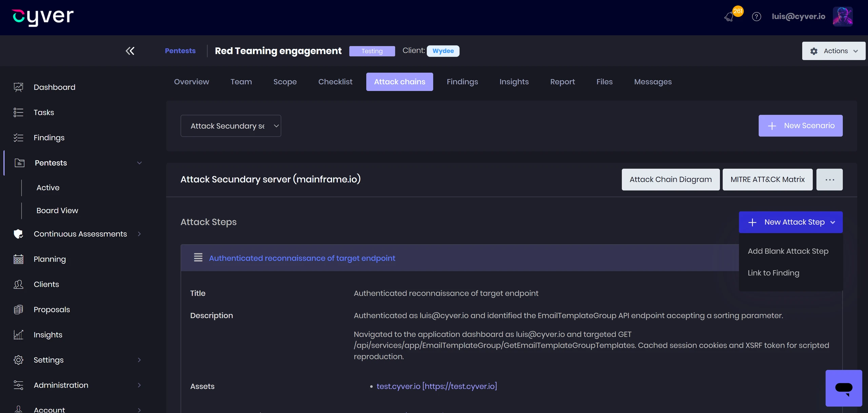Switch to the Overview tab
The width and height of the screenshot is (868, 413).
pyautogui.click(x=192, y=82)
